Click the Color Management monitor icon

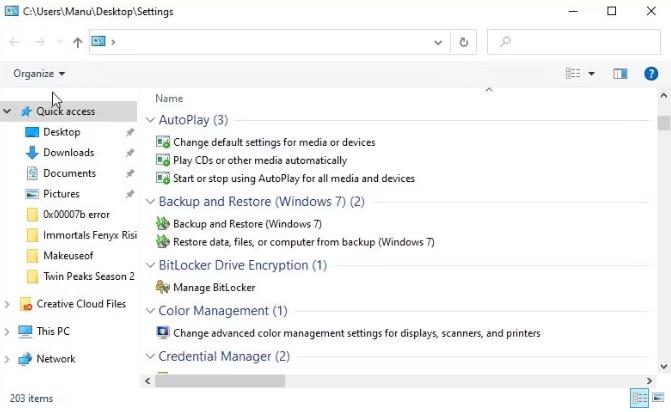[163, 332]
